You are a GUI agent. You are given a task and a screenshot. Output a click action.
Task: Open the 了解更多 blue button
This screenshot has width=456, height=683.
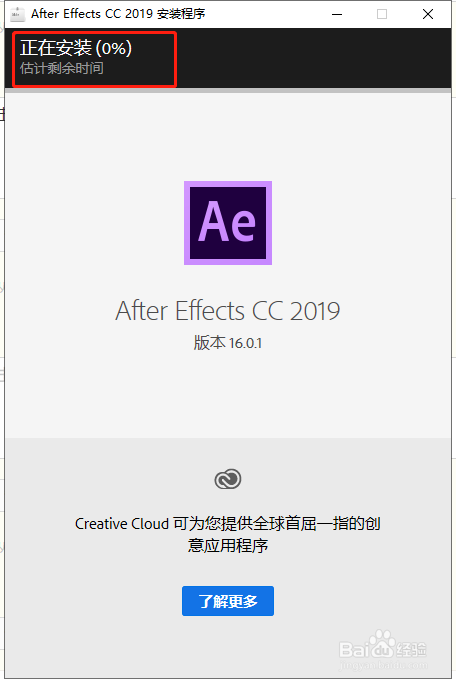click(x=228, y=601)
